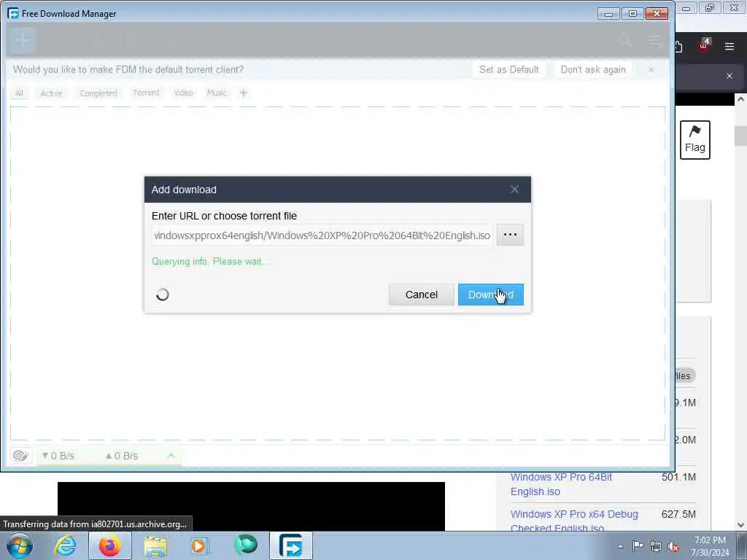Switch to the Video tab
Viewport: 747px width, 560px height.
(183, 93)
